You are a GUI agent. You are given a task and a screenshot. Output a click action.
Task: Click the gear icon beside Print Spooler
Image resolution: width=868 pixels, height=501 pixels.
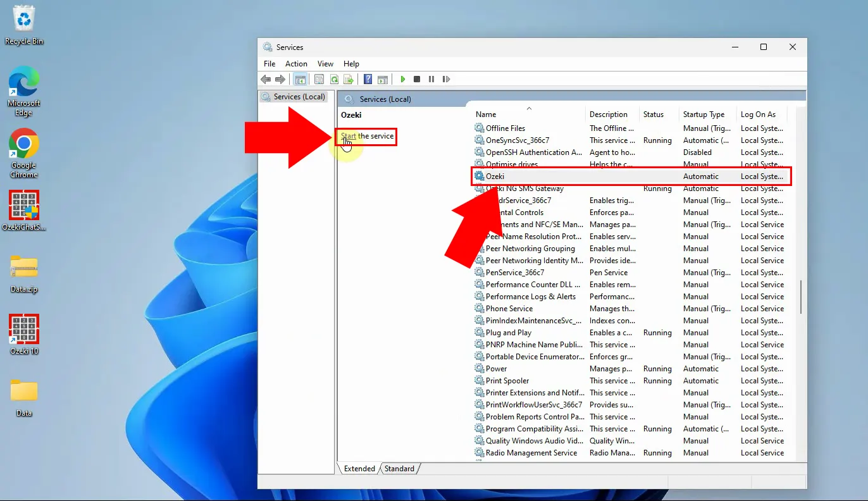(x=480, y=381)
